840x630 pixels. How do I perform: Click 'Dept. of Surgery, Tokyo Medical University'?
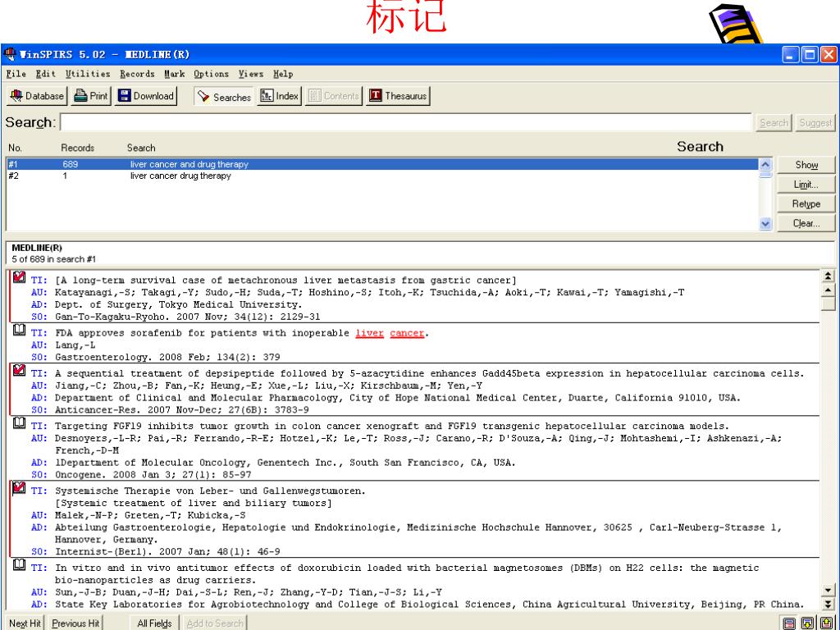pyautogui.click(x=178, y=304)
